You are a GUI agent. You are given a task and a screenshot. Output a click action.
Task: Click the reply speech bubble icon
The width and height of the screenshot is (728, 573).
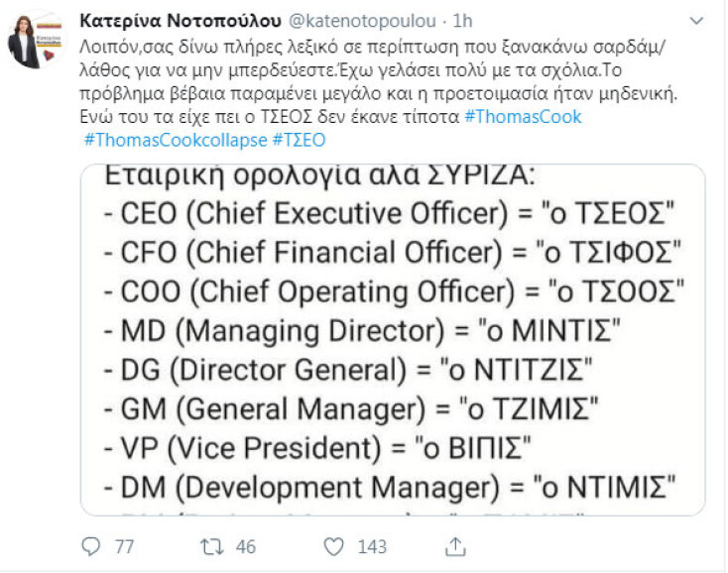91,545
